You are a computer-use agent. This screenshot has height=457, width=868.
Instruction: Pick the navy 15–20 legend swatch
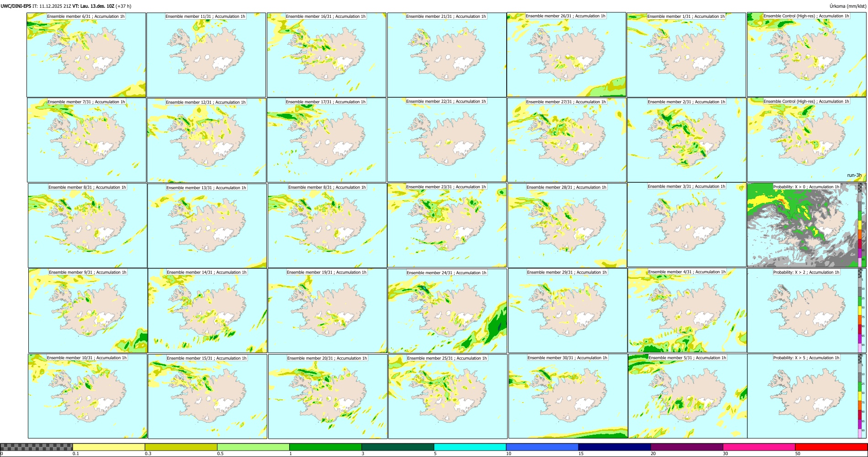(614, 447)
